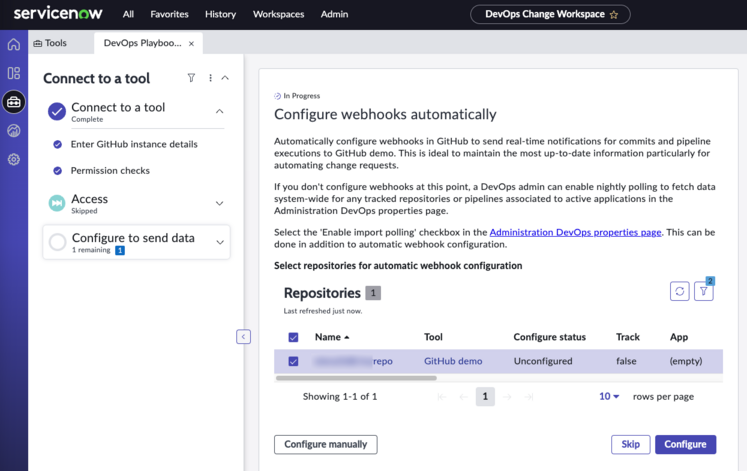Go to next page pagination arrow
The image size is (747, 471).
507,397
